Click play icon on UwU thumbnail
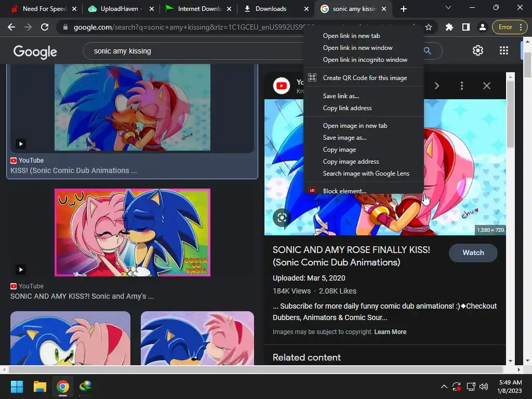The image size is (532, 399). point(21,270)
